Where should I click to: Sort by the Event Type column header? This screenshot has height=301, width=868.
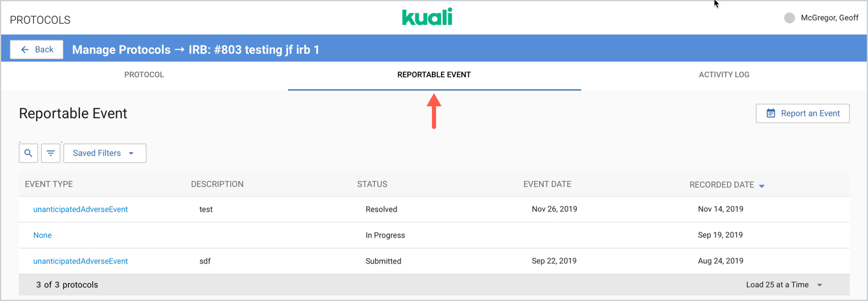[x=49, y=185]
